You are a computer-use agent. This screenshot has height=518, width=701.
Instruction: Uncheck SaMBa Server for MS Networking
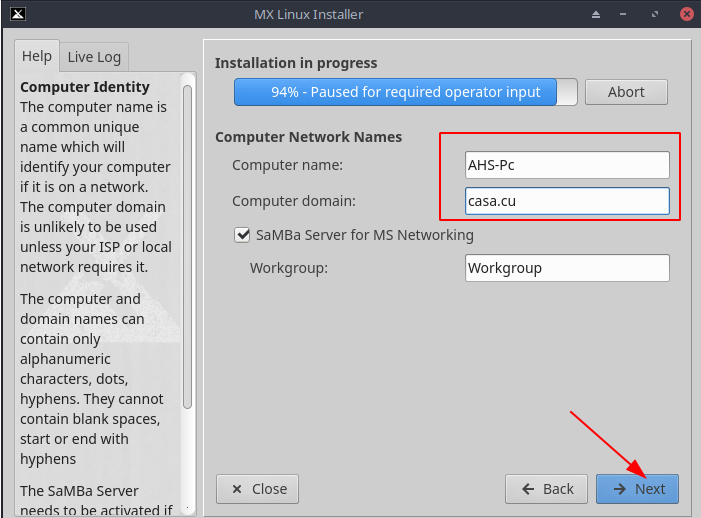(242, 235)
